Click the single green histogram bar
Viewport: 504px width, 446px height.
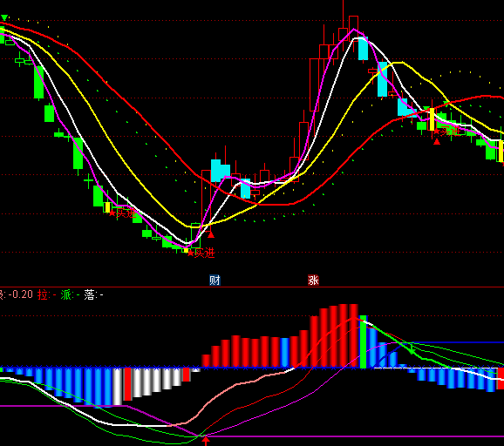click(x=363, y=341)
